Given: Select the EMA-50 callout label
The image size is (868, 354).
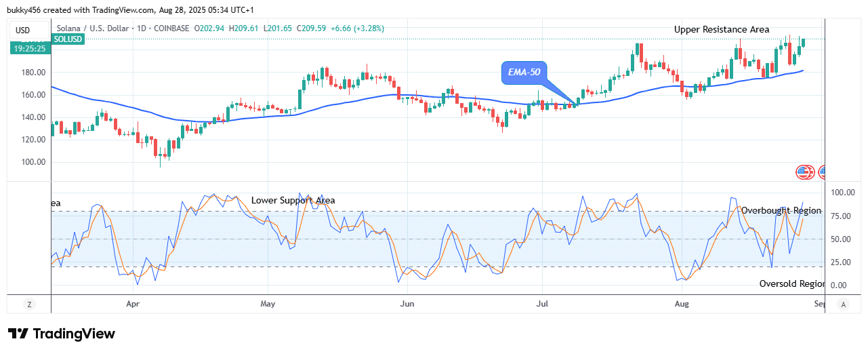Looking at the screenshot, I should tap(524, 72).
